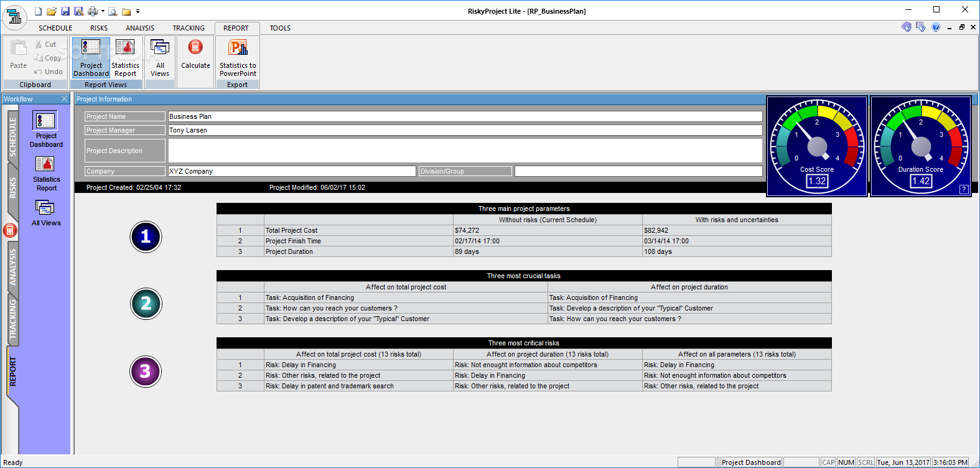
Task: Click the yellow folder icon in quick access
Action: (x=126, y=11)
